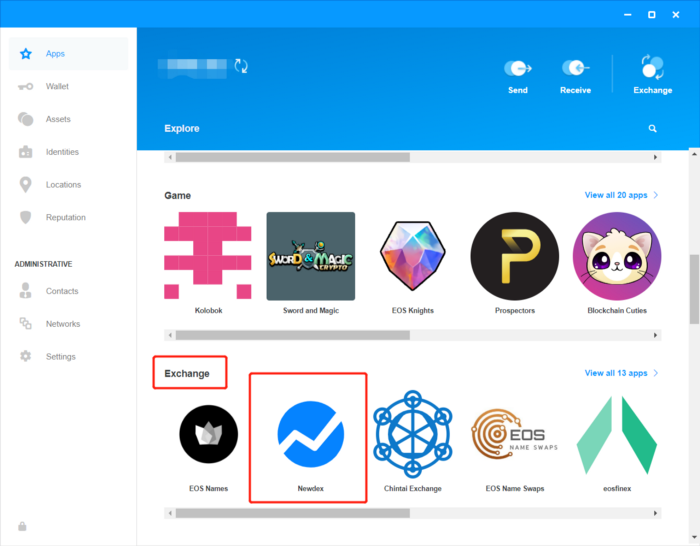Click the EOS Knights label text
This screenshot has width=700, height=546.
412,310
